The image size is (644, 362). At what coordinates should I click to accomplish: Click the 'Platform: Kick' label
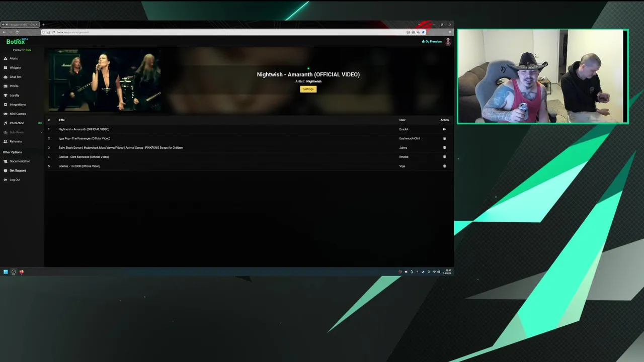[x=22, y=50]
